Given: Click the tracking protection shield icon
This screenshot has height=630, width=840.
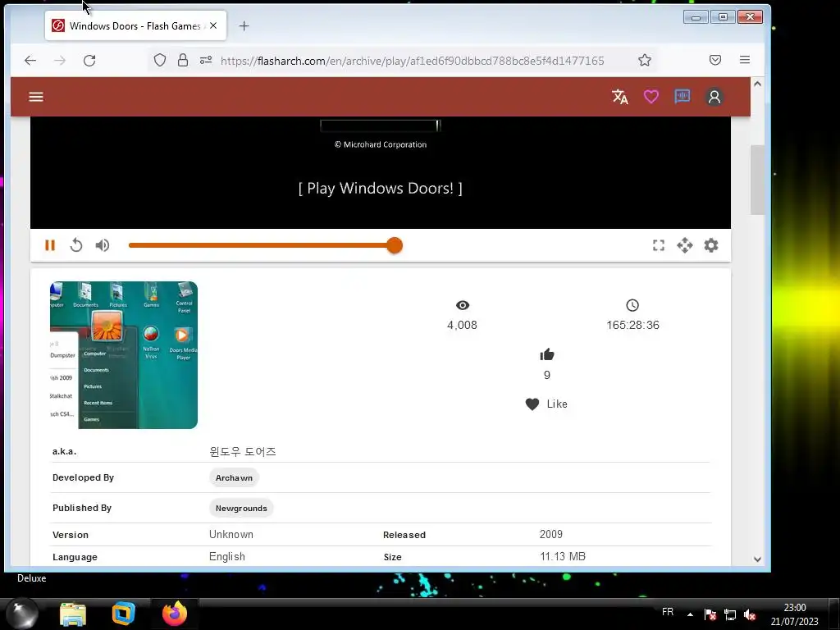Looking at the screenshot, I should [160, 60].
